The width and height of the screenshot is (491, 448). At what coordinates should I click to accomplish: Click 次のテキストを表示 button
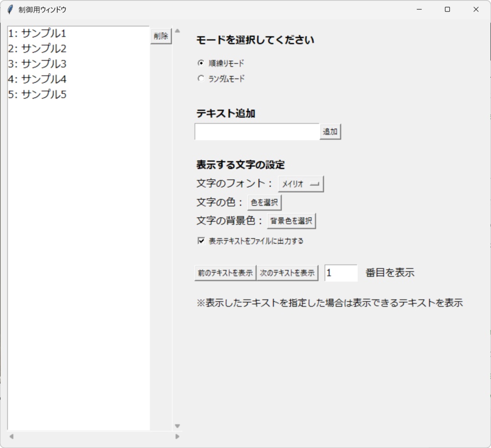click(x=287, y=273)
